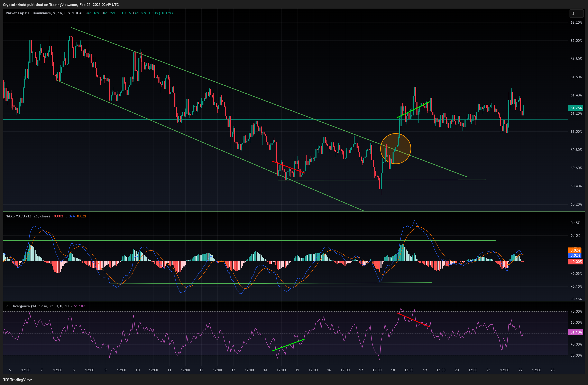Click the 30.00% RSI axis label

pyautogui.click(x=576, y=355)
